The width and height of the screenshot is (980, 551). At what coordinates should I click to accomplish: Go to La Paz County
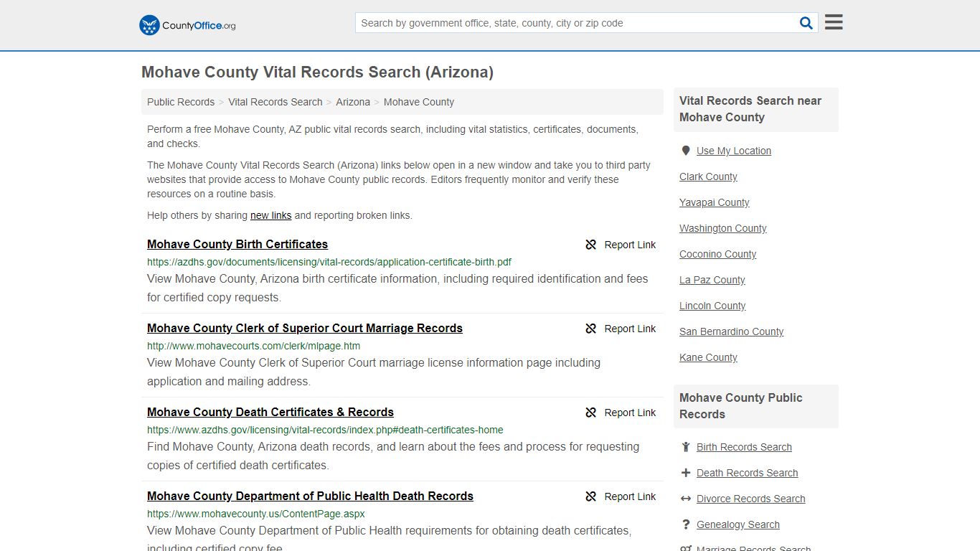click(712, 280)
